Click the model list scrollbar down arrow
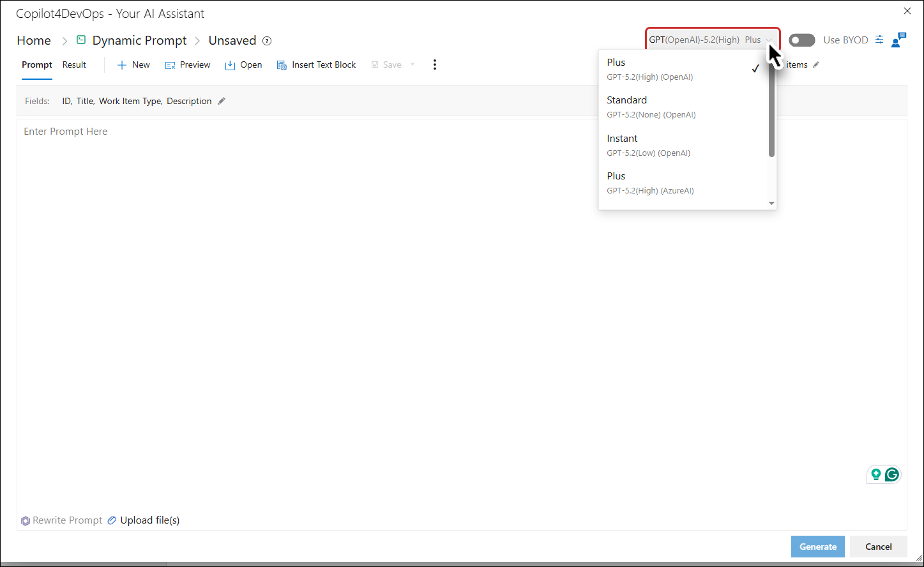 [771, 204]
